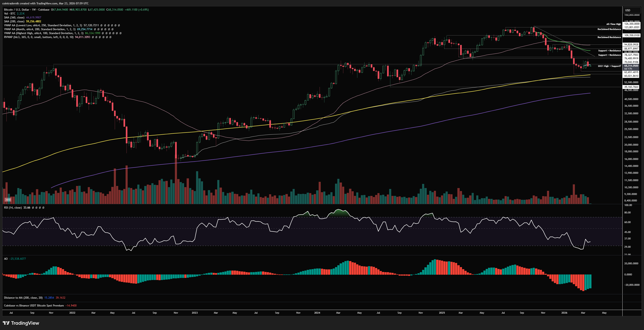Click the current price label 68,314.0500

click(x=631, y=66)
